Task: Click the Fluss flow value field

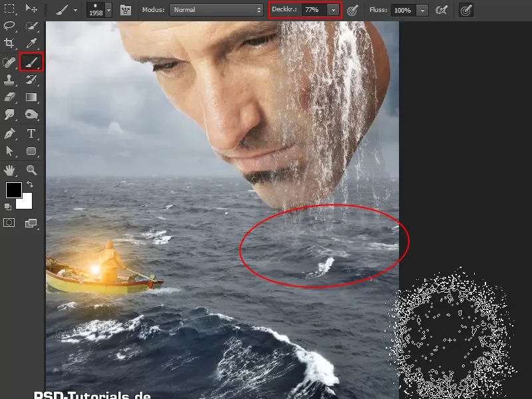Action: click(403, 10)
